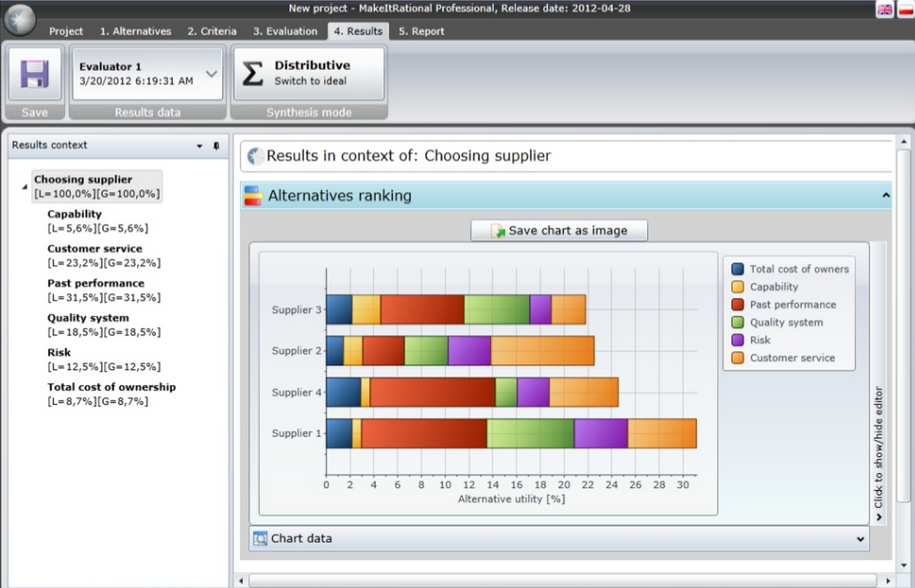Click the Save chart as image button
915x588 pixels.
(x=559, y=230)
